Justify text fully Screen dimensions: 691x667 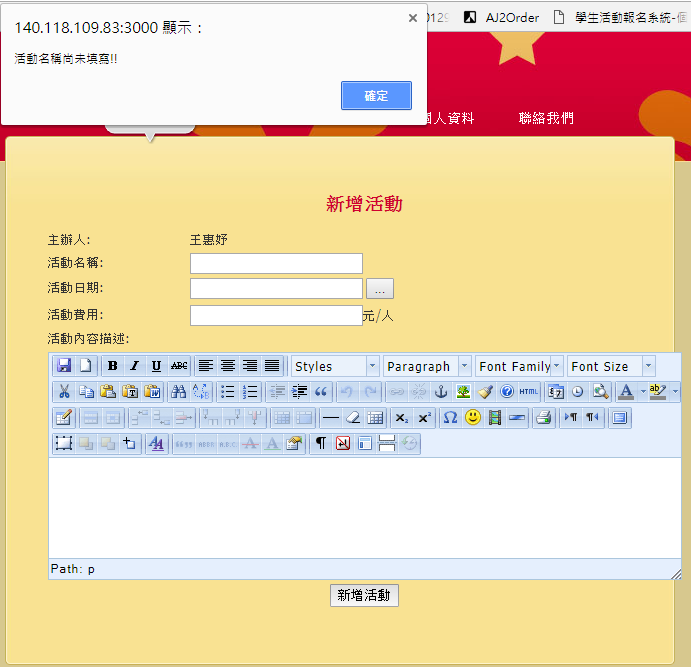point(272,366)
